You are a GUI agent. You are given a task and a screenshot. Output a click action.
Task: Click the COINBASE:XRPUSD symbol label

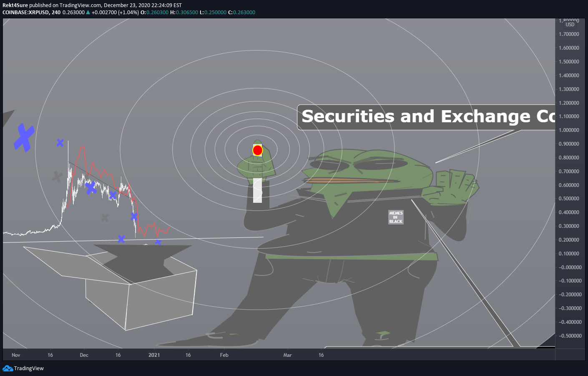[25, 12]
